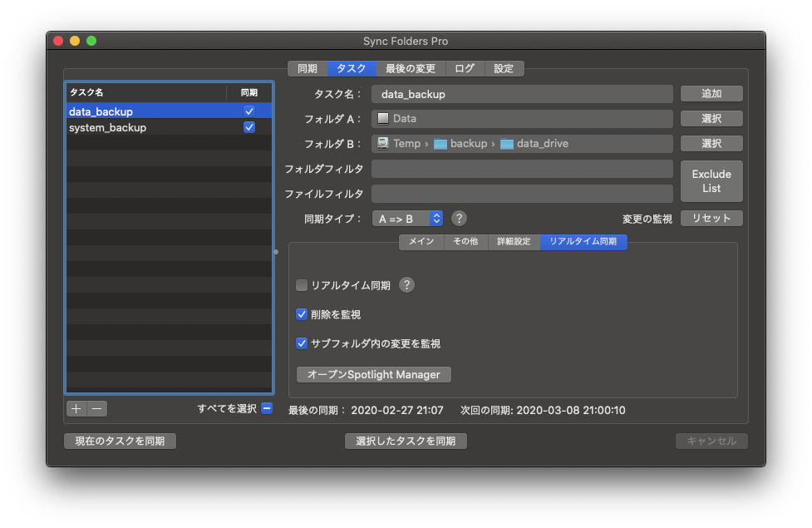
Task: Click 選択したタスクを同期 button
Action: [406, 441]
